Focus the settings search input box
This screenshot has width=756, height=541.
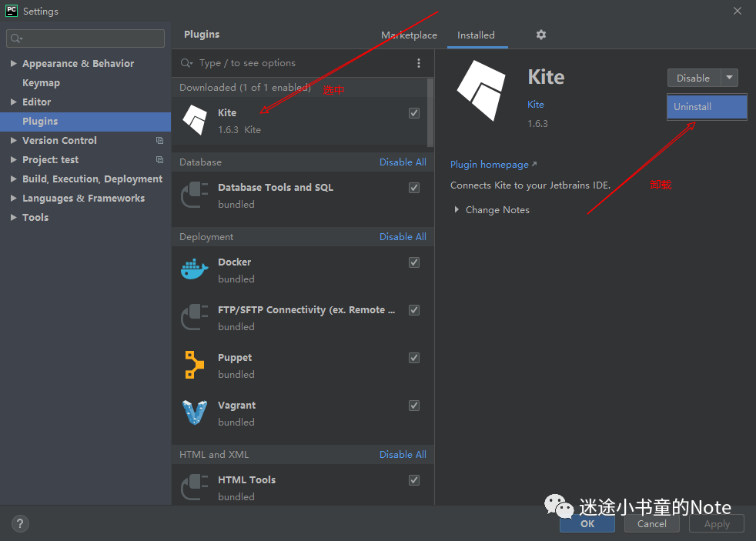tap(85, 38)
